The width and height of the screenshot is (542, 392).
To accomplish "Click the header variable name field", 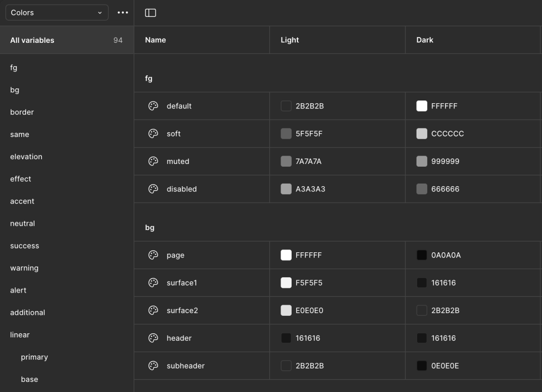I will pos(179,338).
